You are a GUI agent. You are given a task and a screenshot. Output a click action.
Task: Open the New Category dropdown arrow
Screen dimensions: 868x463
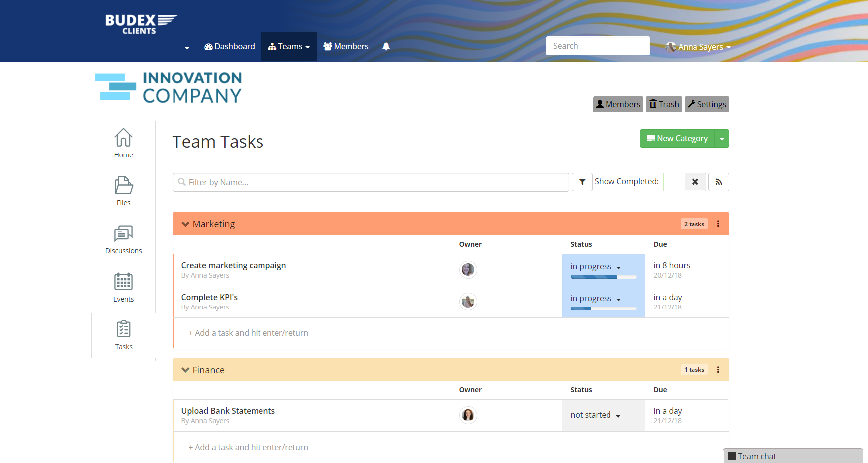(722, 139)
